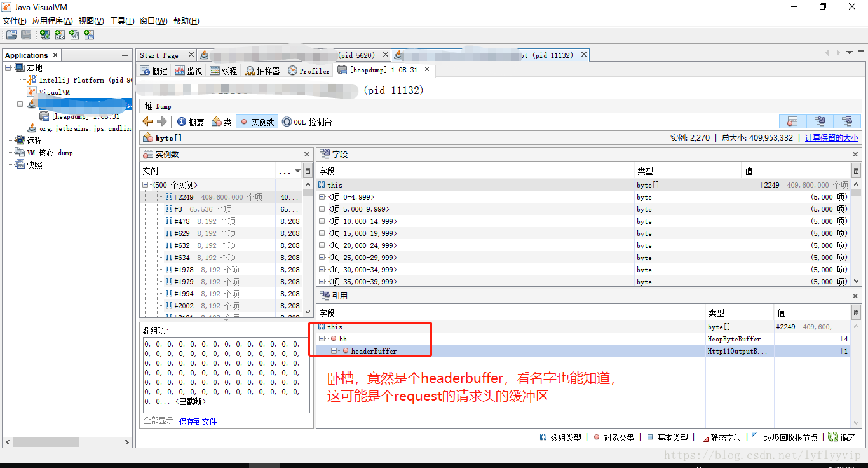
Task: Toggle the references panel view button
Action: pyautogui.click(x=847, y=121)
